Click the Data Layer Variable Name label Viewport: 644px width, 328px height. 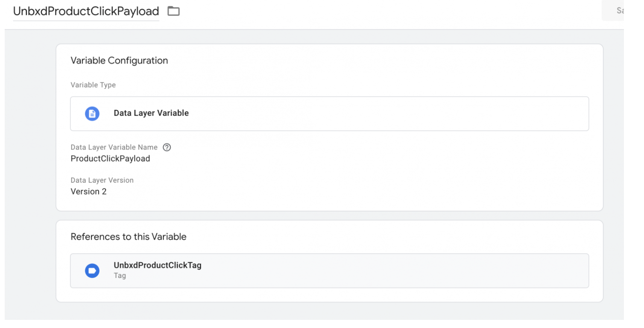[114, 147]
